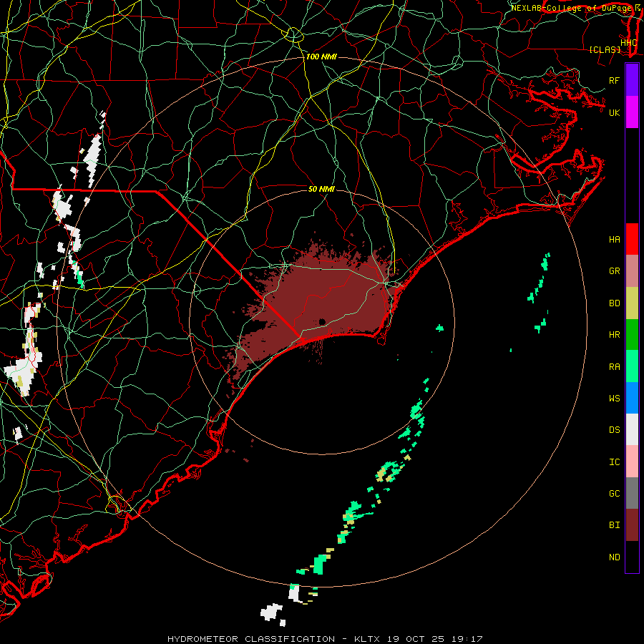
Task: Click the "[CLAS]" units label
Action: point(605,49)
